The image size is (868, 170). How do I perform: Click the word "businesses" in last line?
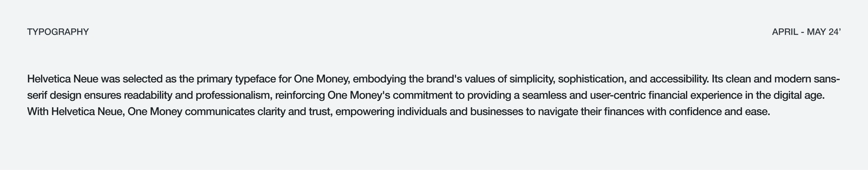(496, 111)
